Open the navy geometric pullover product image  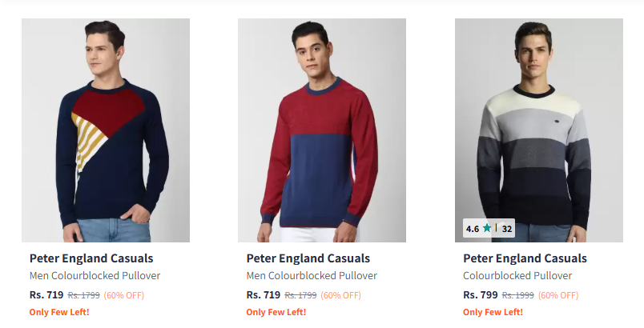coord(106,130)
